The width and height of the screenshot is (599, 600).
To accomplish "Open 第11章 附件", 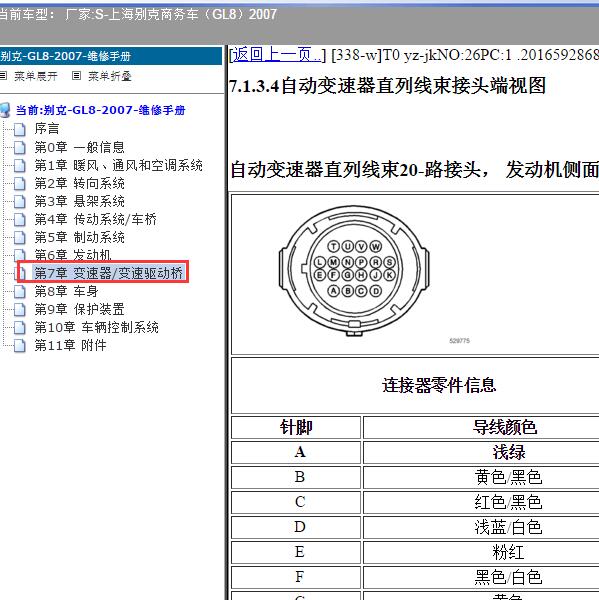I will pos(70,345).
